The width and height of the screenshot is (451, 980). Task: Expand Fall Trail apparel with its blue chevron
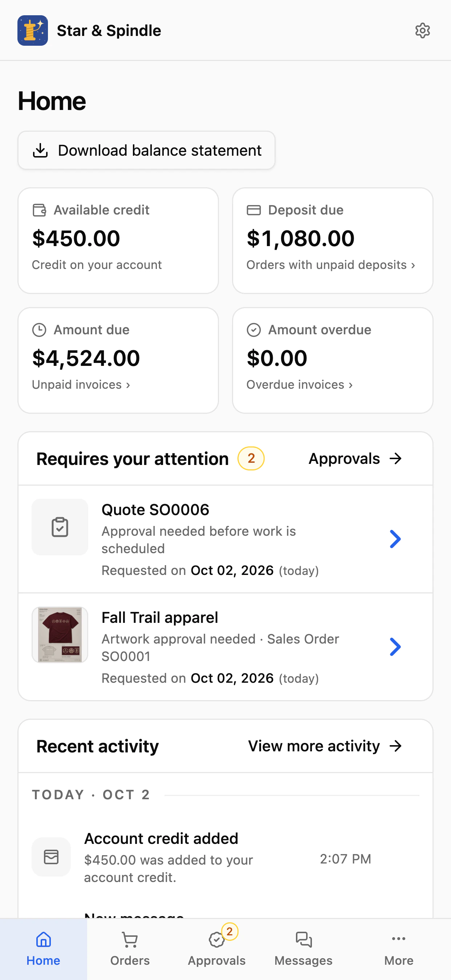(395, 647)
